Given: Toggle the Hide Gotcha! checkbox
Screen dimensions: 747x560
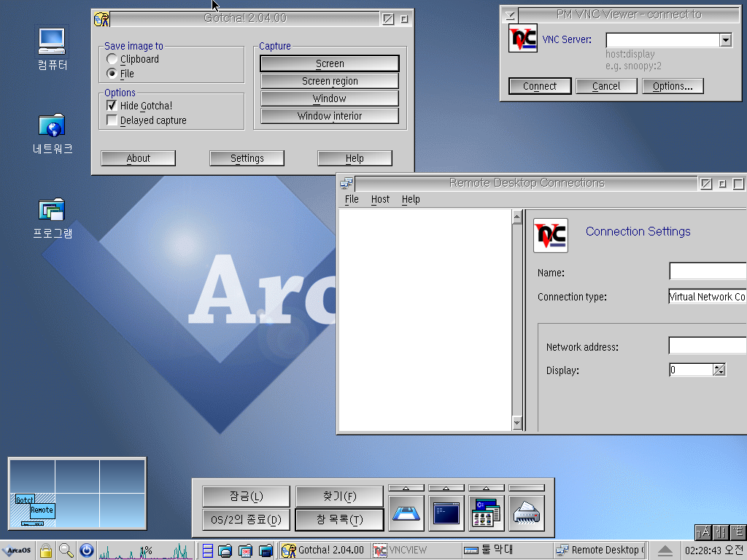Looking at the screenshot, I should (x=112, y=106).
